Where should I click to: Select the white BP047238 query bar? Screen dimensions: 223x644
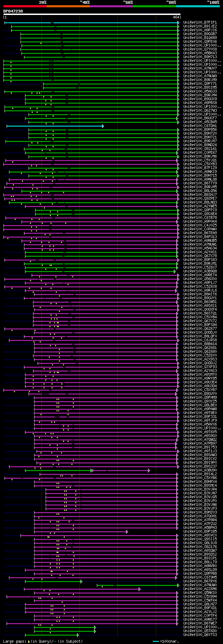(92, 14)
